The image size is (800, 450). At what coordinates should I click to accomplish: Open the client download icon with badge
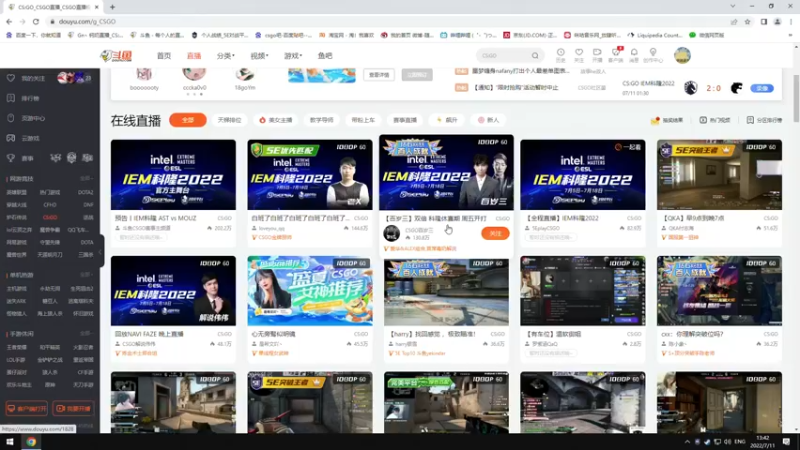616,55
